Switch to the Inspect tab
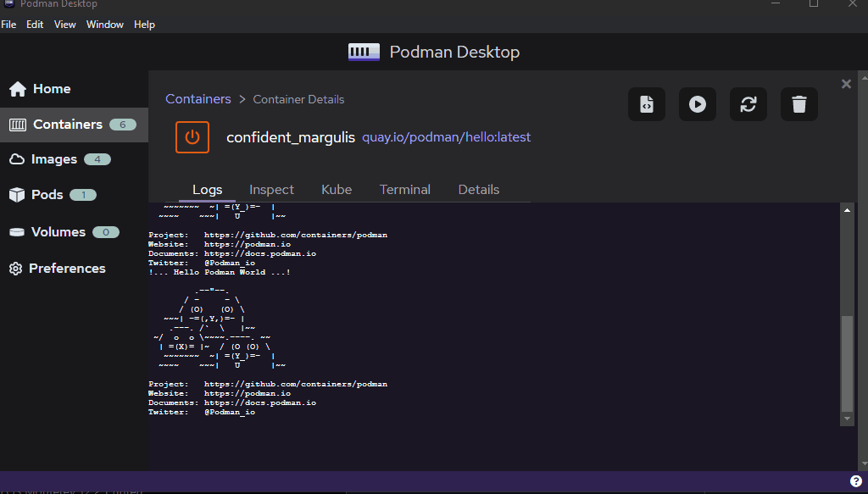The height and width of the screenshot is (494, 868). (x=271, y=190)
